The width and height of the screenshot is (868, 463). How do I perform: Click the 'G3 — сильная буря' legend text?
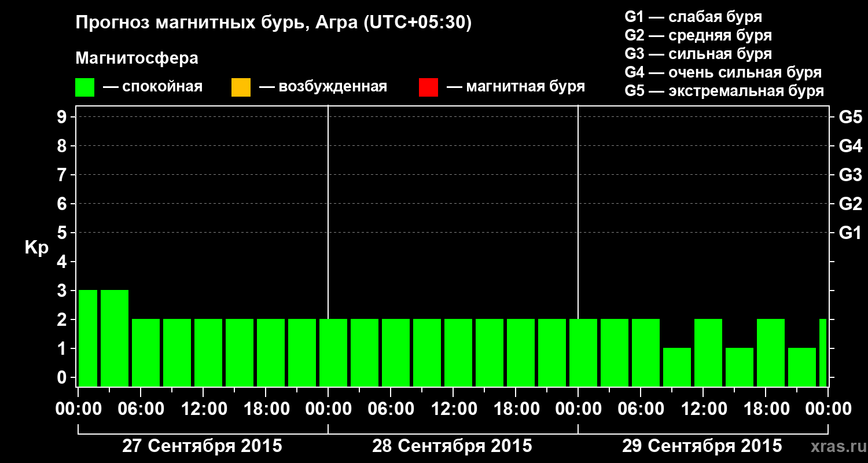click(698, 54)
